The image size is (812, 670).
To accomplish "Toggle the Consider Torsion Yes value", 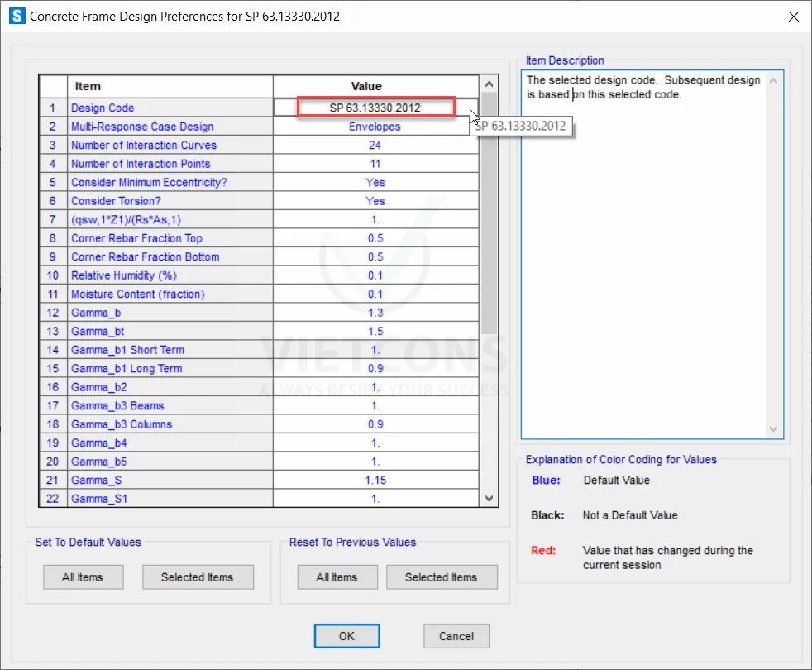I will tap(375, 201).
